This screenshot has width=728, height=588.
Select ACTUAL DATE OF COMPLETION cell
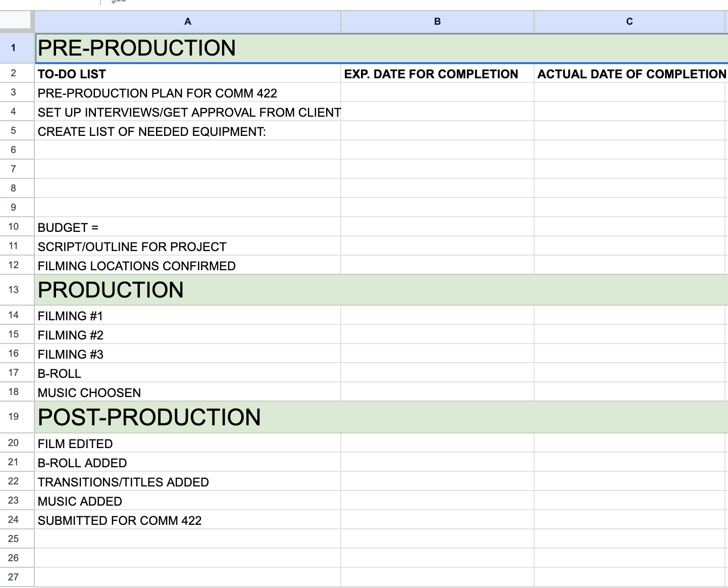(x=631, y=74)
